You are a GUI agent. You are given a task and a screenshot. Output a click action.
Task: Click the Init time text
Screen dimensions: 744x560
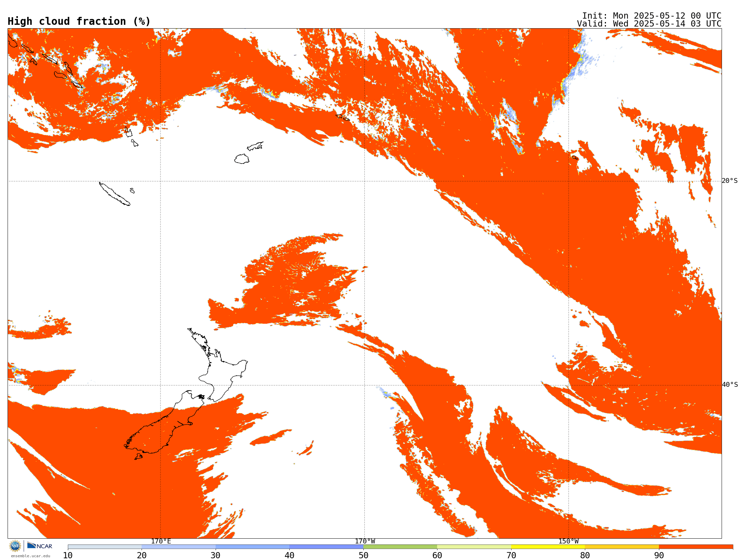651,16
